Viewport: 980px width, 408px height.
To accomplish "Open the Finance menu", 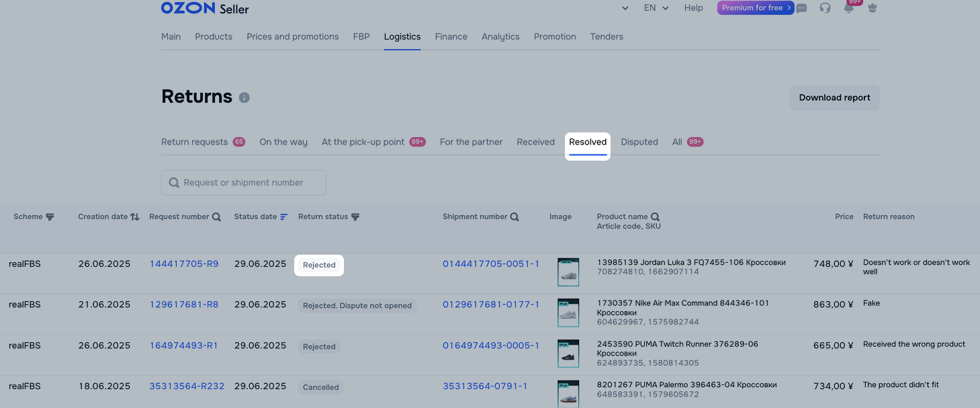I will point(451,36).
